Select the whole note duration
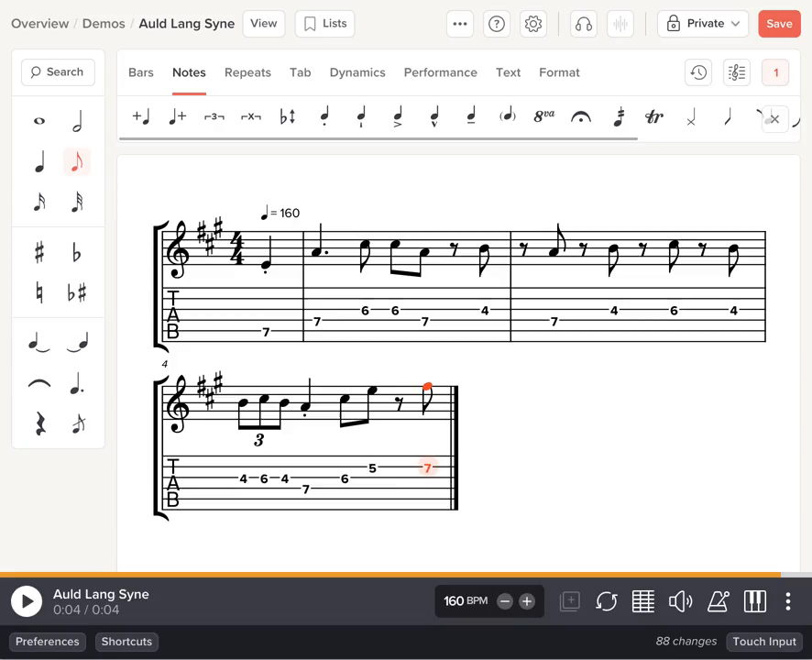The height and width of the screenshot is (660, 812). (38, 120)
